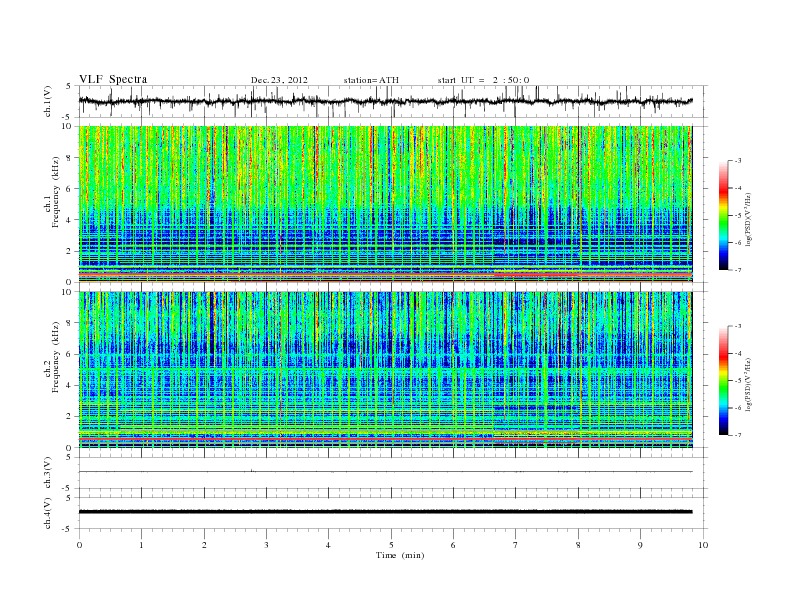Select the "Dec. 23, 2012" date label
The width and height of the screenshot is (792, 612).
click(279, 80)
